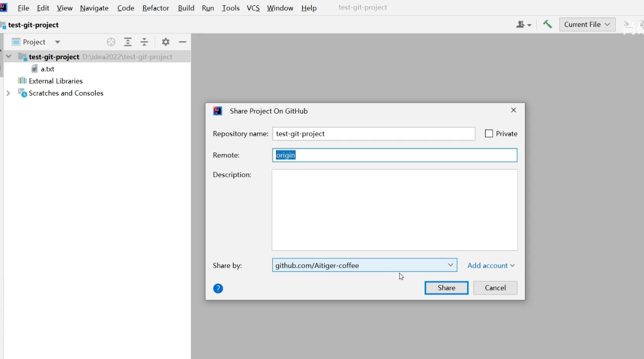This screenshot has height=359, width=644.
Task: Click the IntelliJ logo in dialog title
Action: tap(218, 111)
